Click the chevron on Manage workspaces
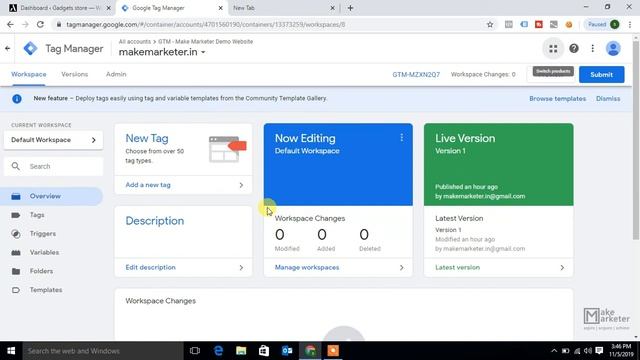The height and width of the screenshot is (360, 640). (x=402, y=268)
